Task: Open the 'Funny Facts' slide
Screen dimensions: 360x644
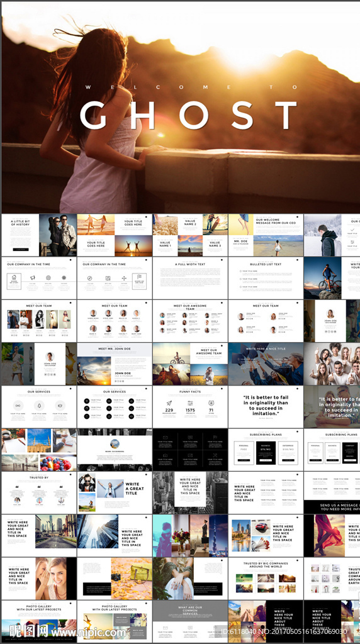Action: 190,407
